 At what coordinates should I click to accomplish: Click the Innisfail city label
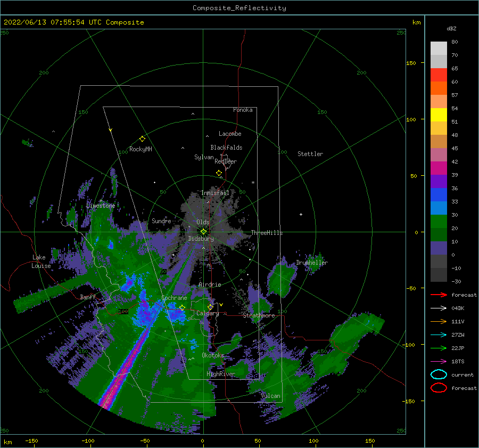pyautogui.click(x=215, y=193)
